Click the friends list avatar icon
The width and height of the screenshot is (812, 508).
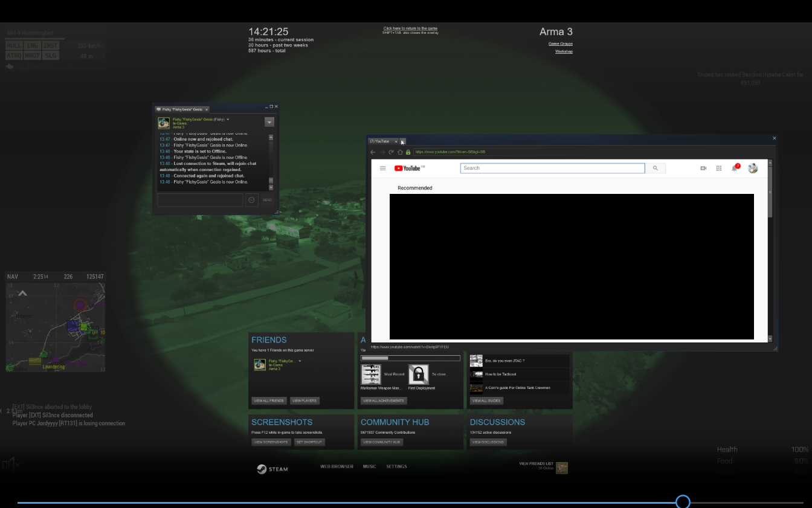pos(562,468)
